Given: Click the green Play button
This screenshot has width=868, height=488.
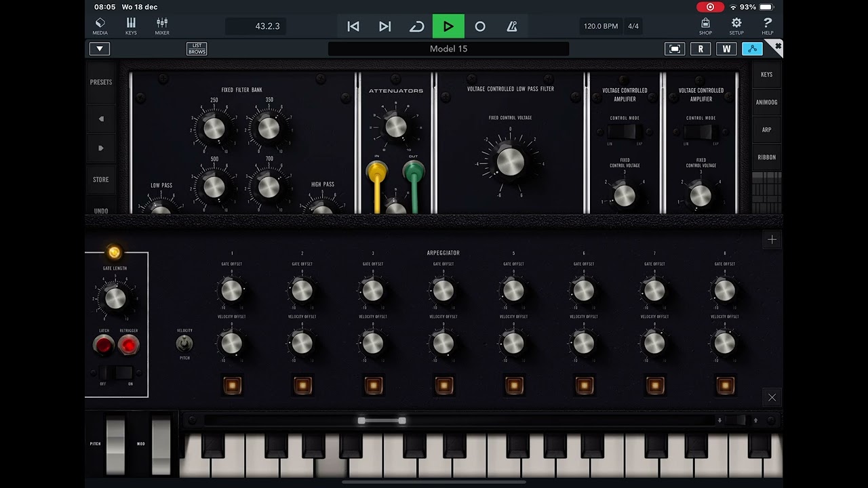Looking at the screenshot, I should (x=448, y=26).
